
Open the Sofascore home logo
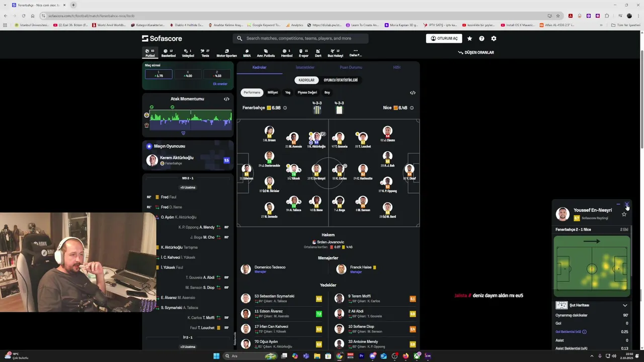(x=162, y=38)
